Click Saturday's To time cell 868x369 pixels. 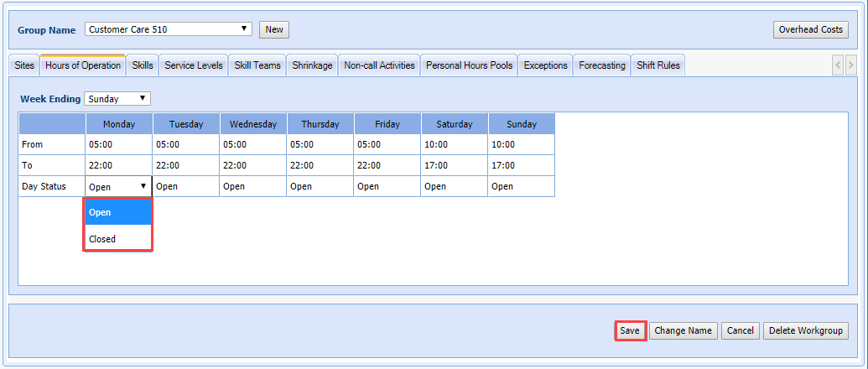[x=454, y=165]
